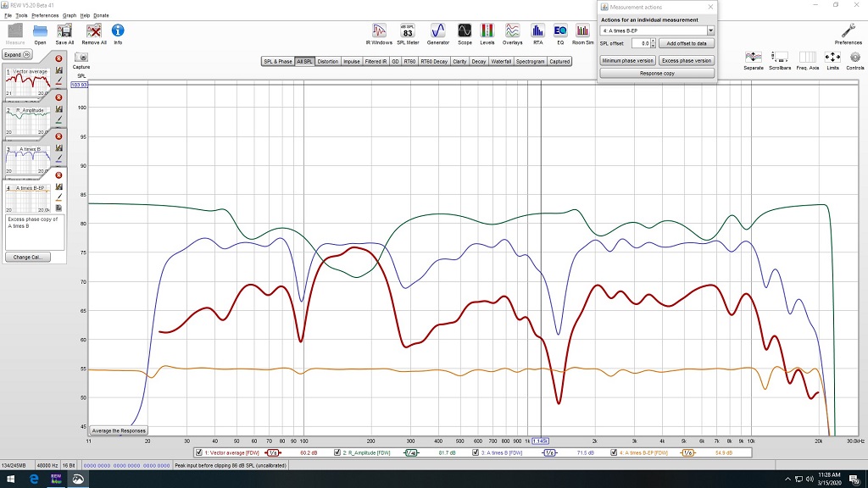The image size is (868, 488).
Task: Select the Vector average measurement thumbnail
Action: (28, 82)
